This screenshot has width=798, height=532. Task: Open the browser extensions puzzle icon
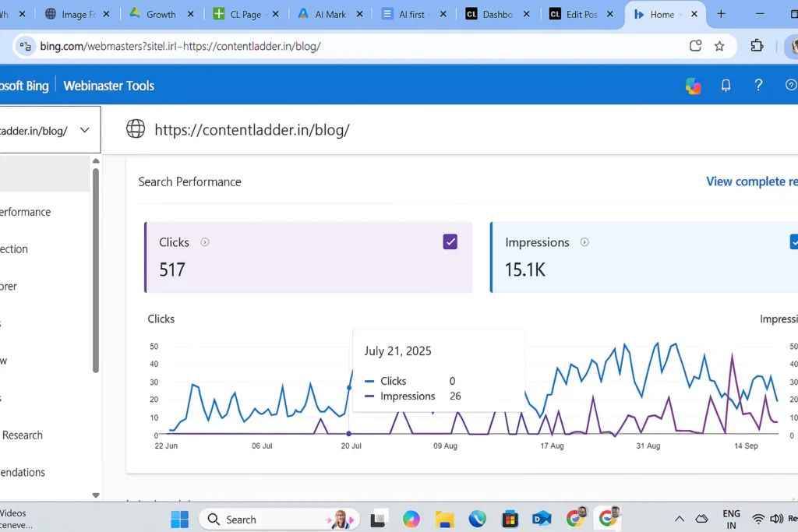click(757, 46)
